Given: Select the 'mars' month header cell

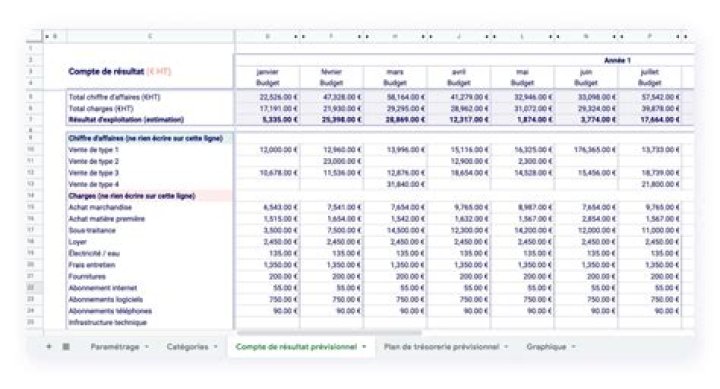Looking at the screenshot, I should pos(395,72).
